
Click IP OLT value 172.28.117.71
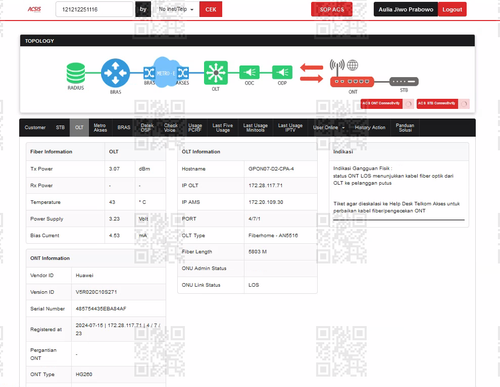[x=265, y=186]
